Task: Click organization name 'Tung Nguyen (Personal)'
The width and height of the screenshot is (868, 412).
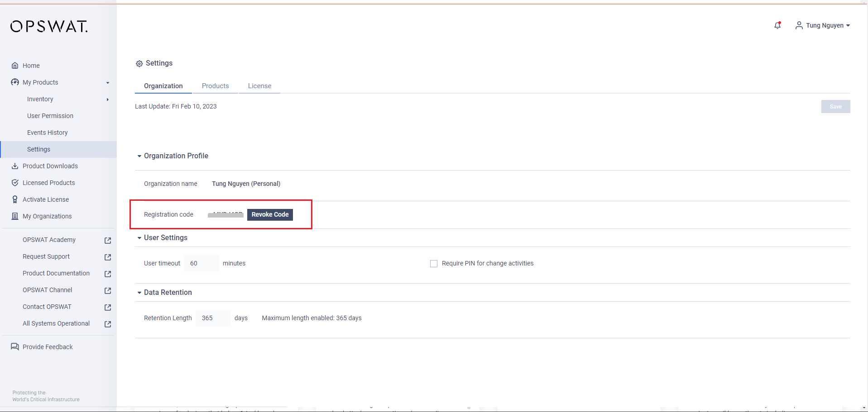Action: pos(246,184)
